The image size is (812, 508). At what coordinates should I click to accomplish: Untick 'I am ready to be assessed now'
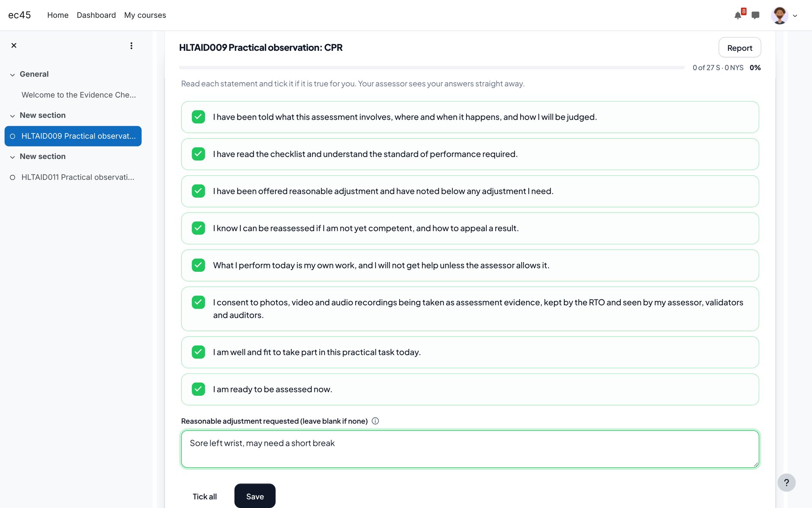click(198, 389)
